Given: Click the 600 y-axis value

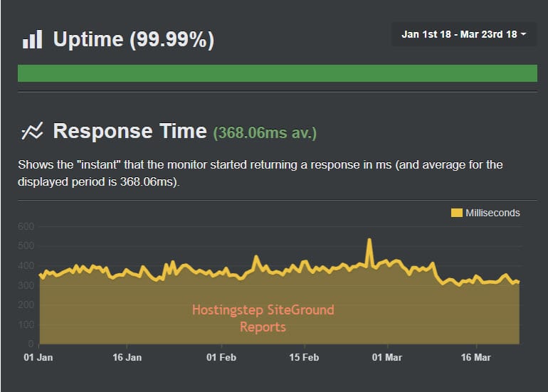Looking at the screenshot, I should click(26, 226).
